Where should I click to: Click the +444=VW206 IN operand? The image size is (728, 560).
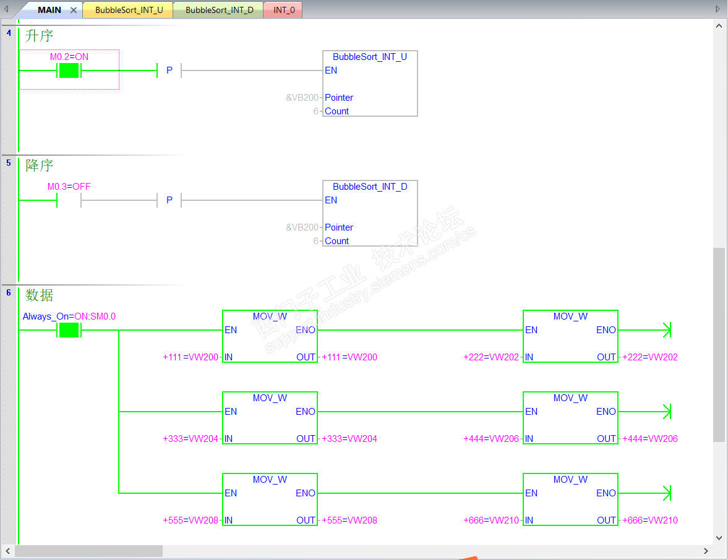tap(491, 439)
